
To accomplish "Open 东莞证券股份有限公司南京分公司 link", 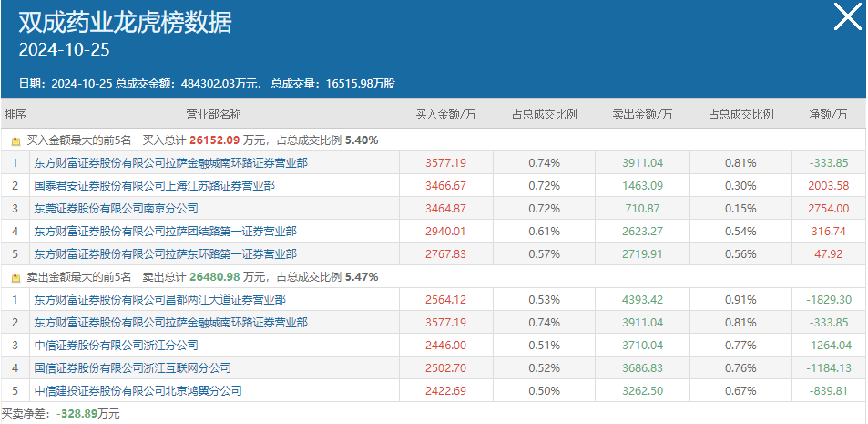I will (x=117, y=209).
